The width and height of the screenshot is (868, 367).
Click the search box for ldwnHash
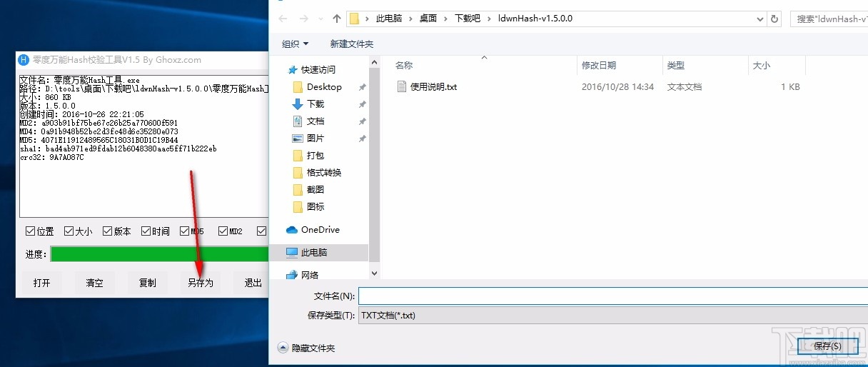(x=829, y=19)
